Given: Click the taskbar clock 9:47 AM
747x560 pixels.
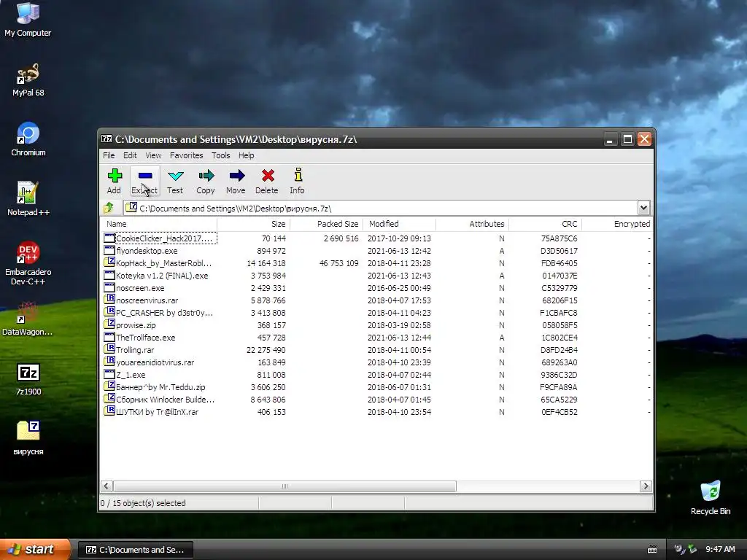Looking at the screenshot, I should click(720, 549).
